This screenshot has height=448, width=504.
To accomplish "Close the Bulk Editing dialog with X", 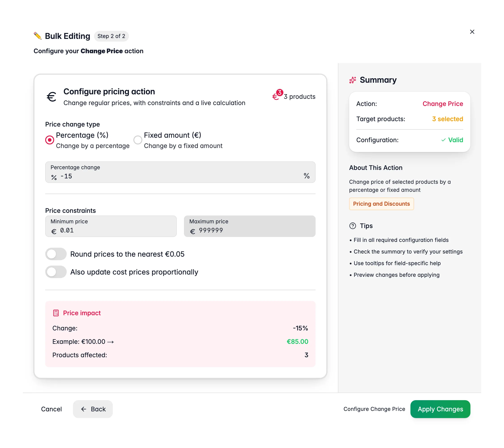I will [x=472, y=32].
